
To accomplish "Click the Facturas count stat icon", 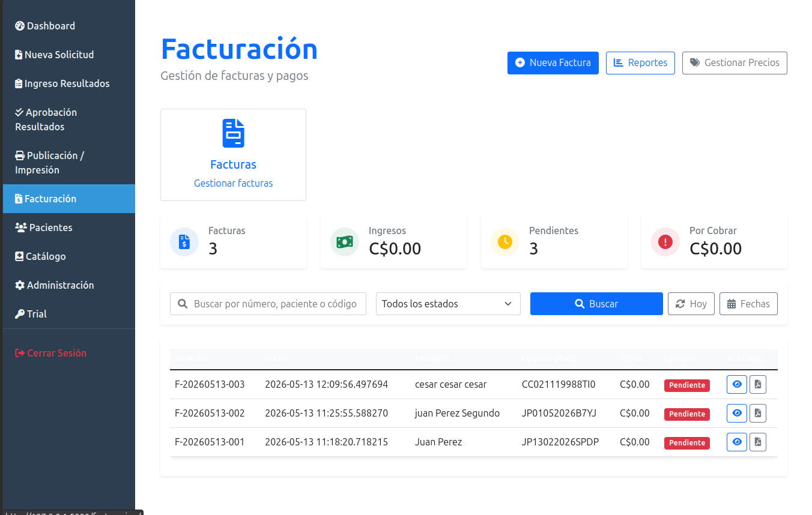I will (184, 242).
